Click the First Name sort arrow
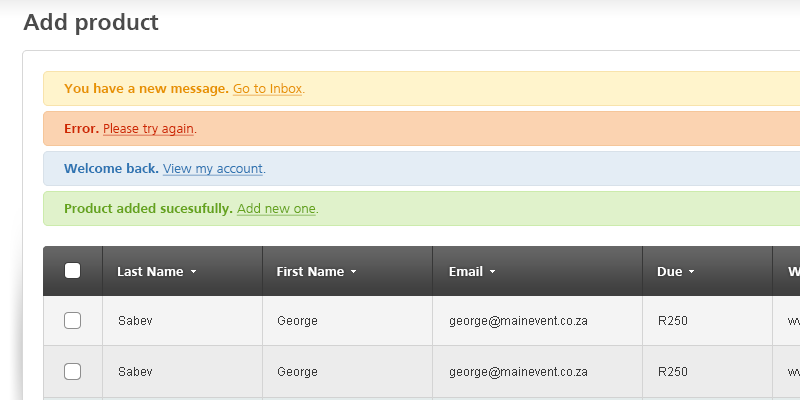Viewport: 800px width, 400px height. 353,272
